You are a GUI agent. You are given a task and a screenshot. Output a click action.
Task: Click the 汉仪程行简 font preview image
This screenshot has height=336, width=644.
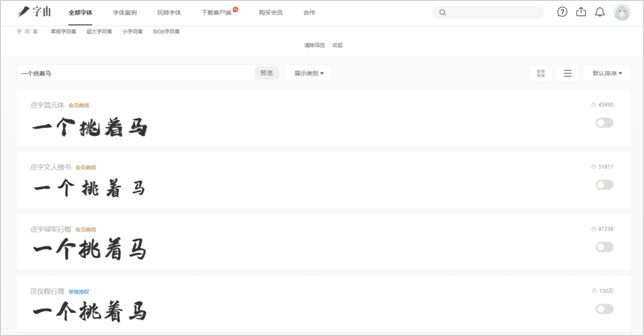pos(89,312)
